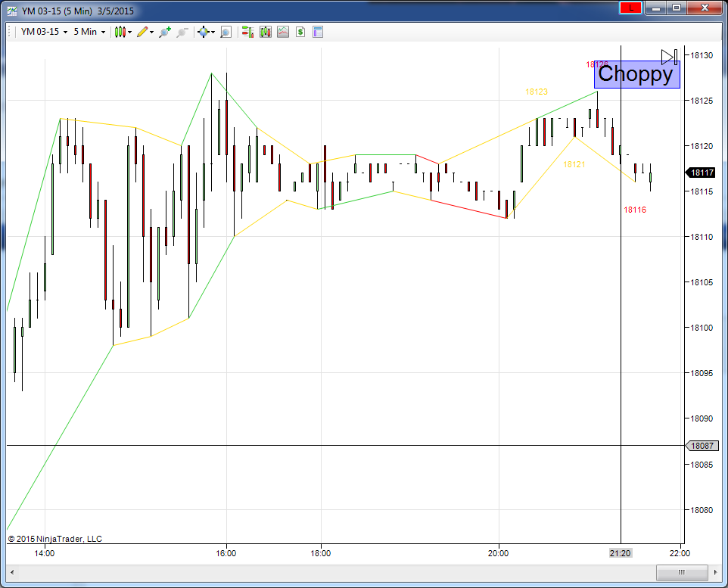Click the 18:00 time axis label
728x588 pixels.
click(x=321, y=553)
